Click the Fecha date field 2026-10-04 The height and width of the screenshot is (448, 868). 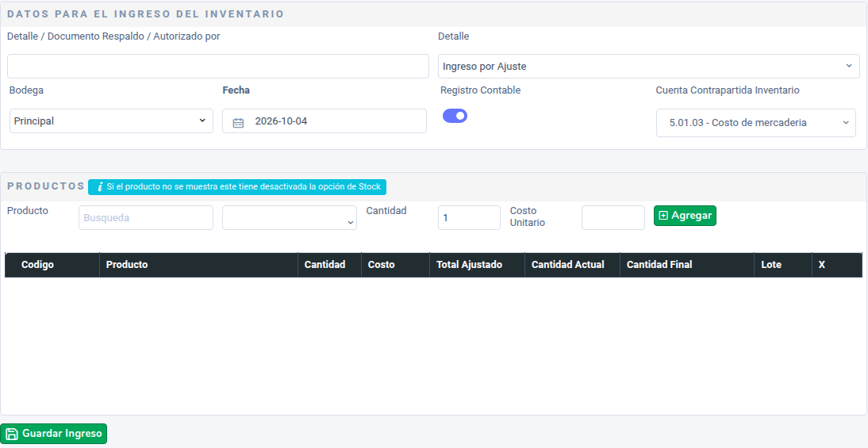point(325,121)
